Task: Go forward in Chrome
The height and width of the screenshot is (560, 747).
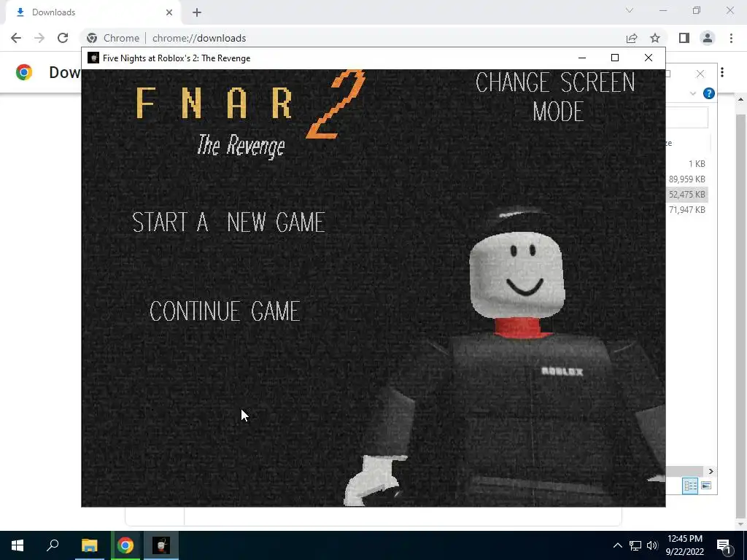Action: tap(39, 38)
